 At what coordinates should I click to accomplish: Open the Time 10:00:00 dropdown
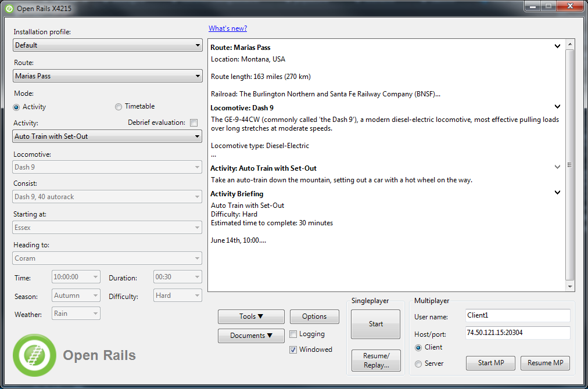(76, 277)
